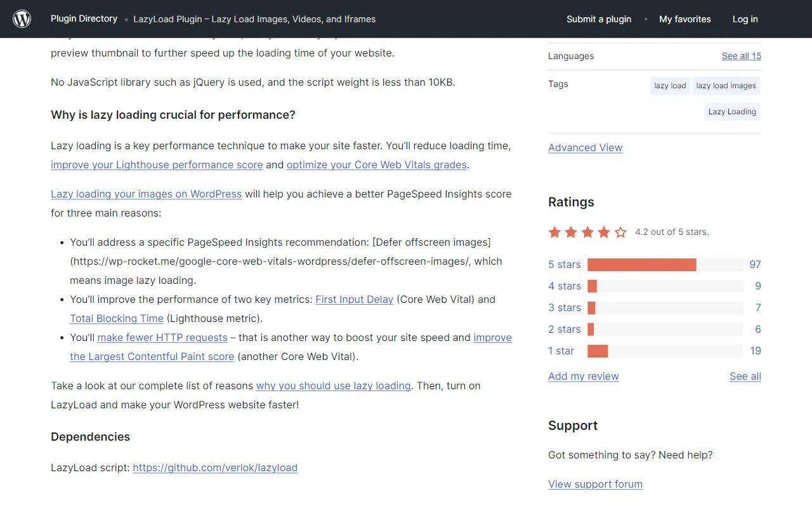Go to My favorites

tap(685, 19)
